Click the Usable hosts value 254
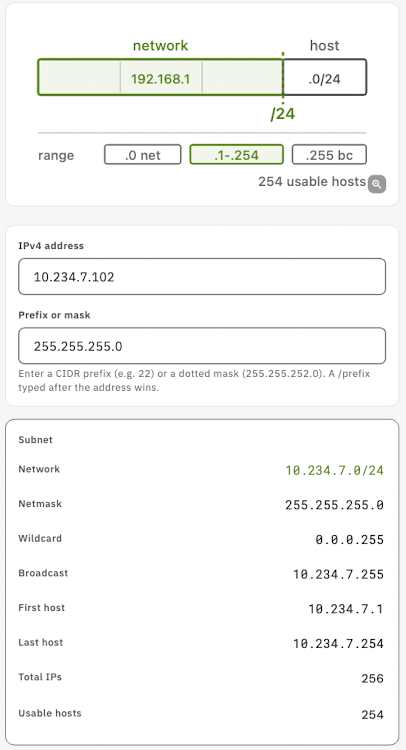406x750 pixels. point(373,714)
